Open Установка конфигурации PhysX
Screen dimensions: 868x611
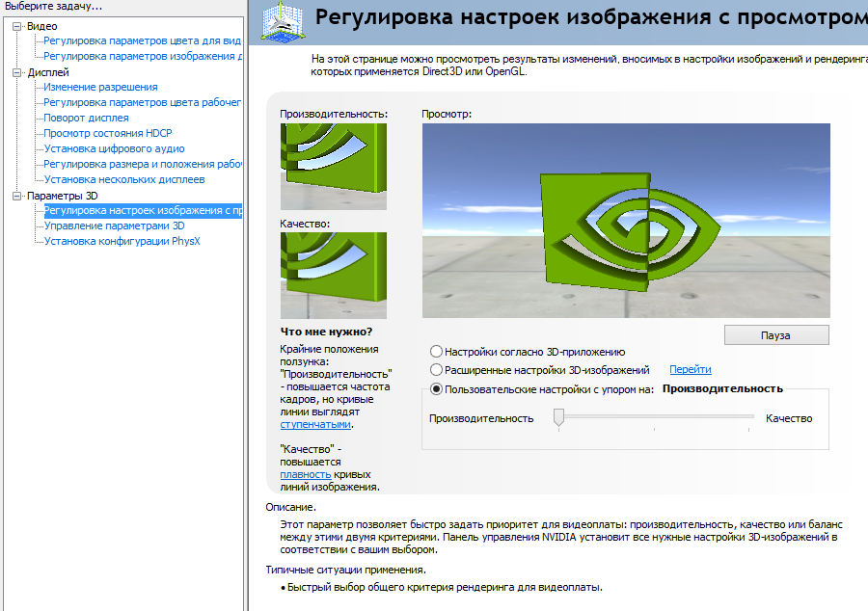click(122, 241)
